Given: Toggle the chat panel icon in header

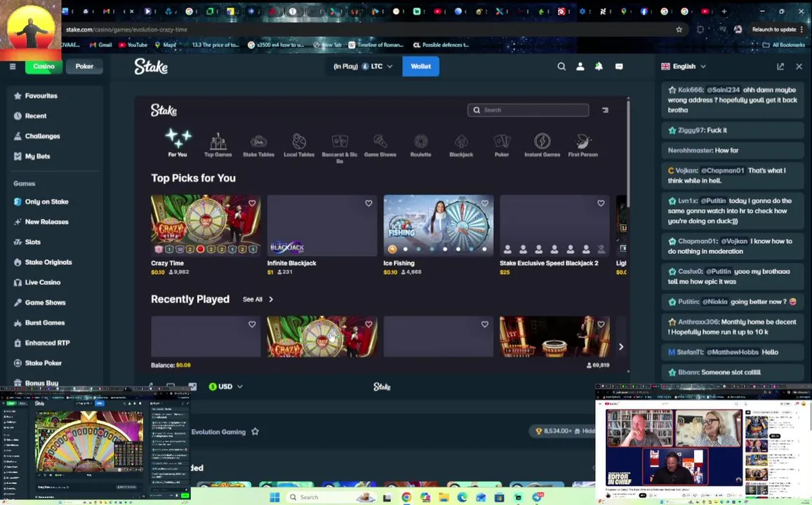Looking at the screenshot, I should 619,66.
